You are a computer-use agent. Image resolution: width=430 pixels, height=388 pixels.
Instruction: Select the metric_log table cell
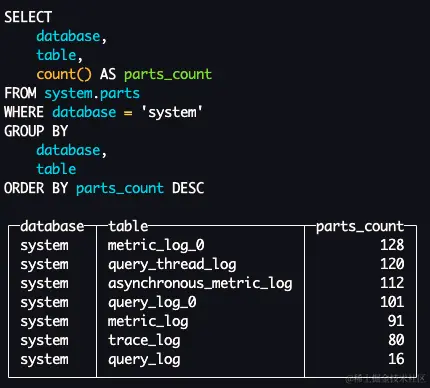tap(148, 322)
